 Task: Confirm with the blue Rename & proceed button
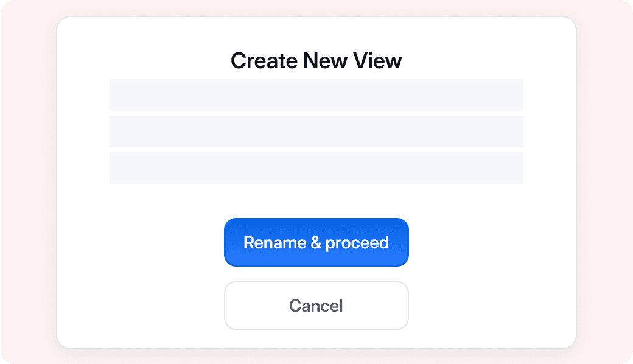click(x=316, y=242)
